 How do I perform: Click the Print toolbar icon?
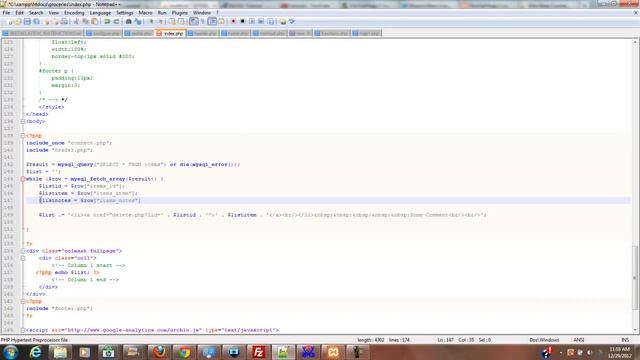[x=64, y=21]
